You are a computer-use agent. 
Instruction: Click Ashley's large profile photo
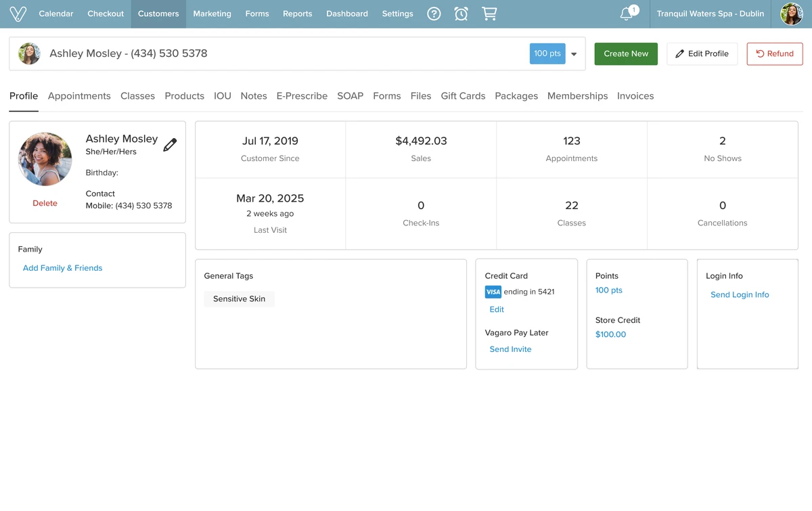[x=45, y=159]
